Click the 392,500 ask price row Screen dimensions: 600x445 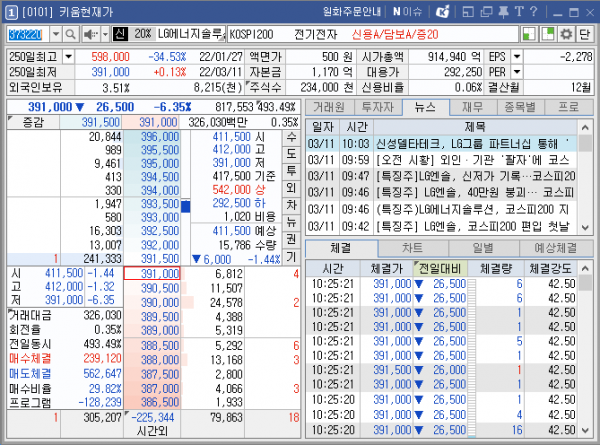[x=152, y=231]
